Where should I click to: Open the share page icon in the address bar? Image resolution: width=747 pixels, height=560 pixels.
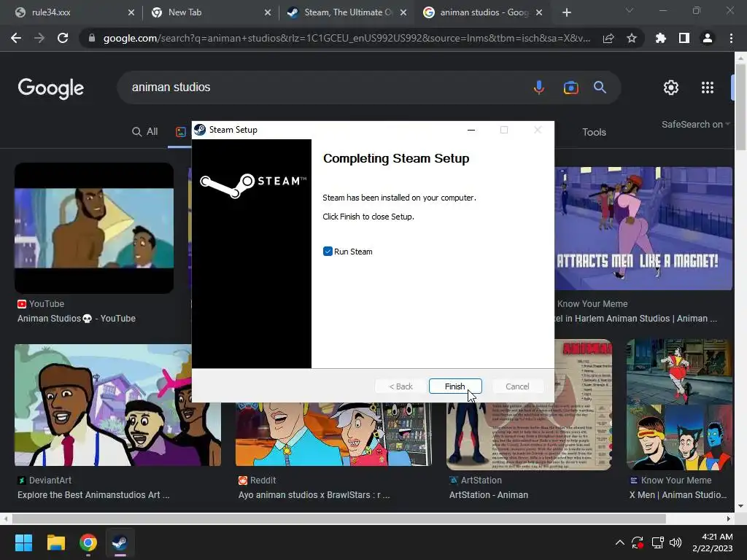pyautogui.click(x=608, y=38)
